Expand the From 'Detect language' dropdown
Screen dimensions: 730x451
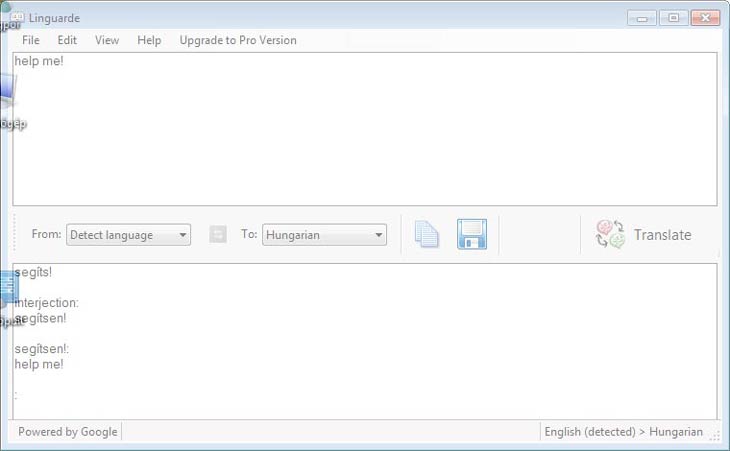click(128, 235)
